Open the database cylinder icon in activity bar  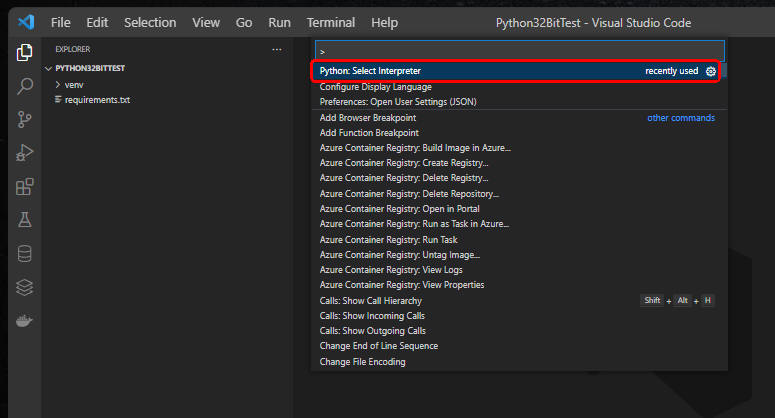point(24,254)
